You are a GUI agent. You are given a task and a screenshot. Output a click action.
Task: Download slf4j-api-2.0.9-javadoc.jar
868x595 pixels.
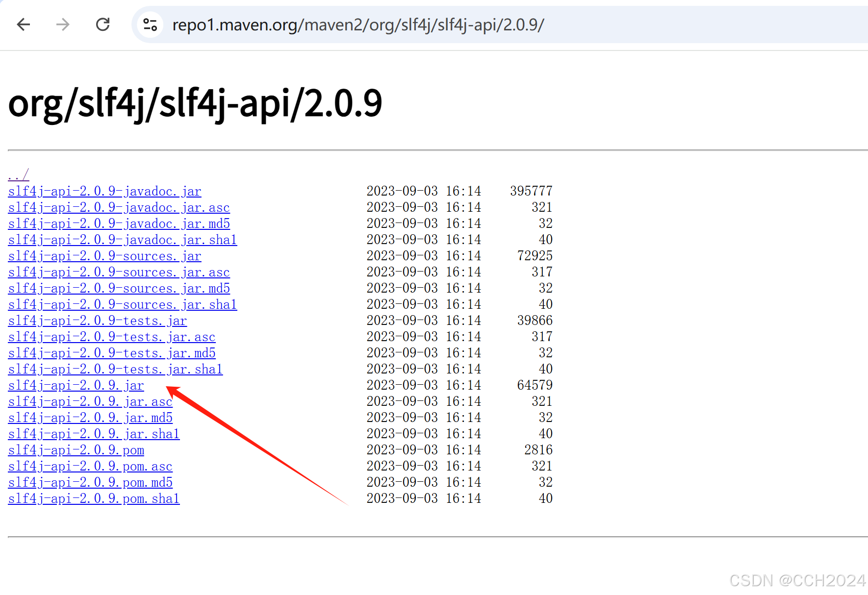pos(104,191)
